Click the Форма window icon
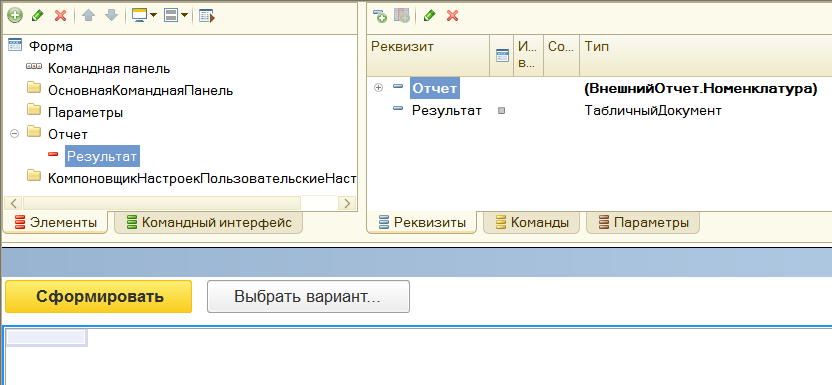The width and height of the screenshot is (832, 385). pos(15,45)
